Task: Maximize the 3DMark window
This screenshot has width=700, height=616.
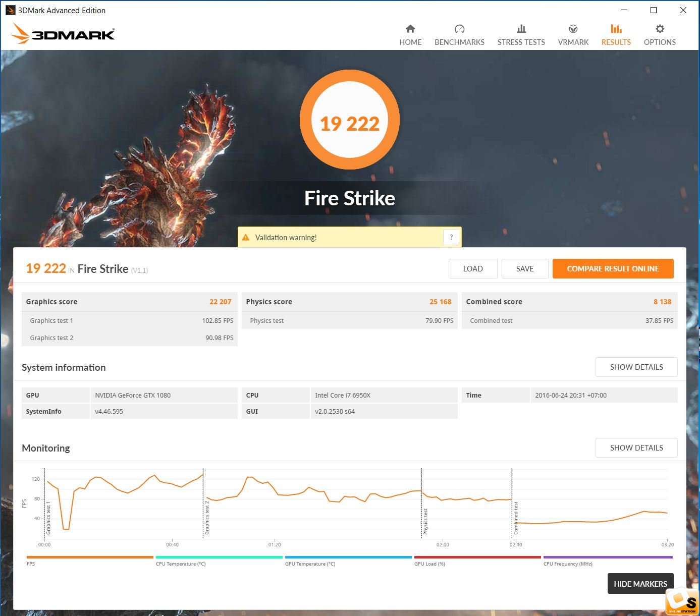Action: click(654, 10)
